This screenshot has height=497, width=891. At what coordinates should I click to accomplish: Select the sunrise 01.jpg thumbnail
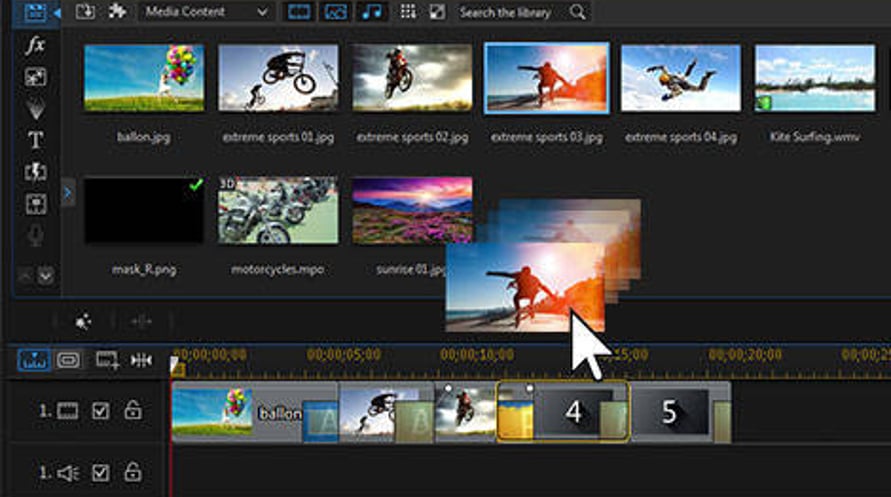(412, 210)
